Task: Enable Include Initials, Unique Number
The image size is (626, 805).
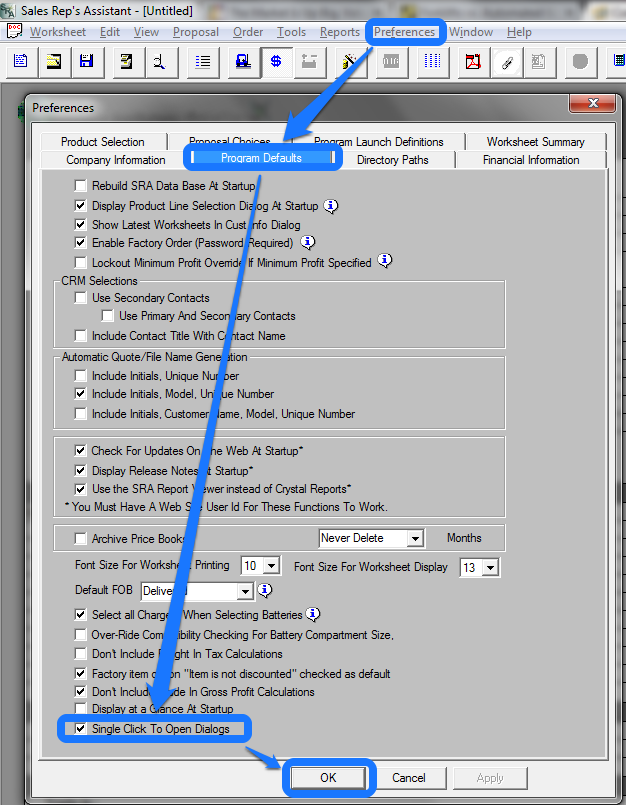Action: tap(81, 376)
